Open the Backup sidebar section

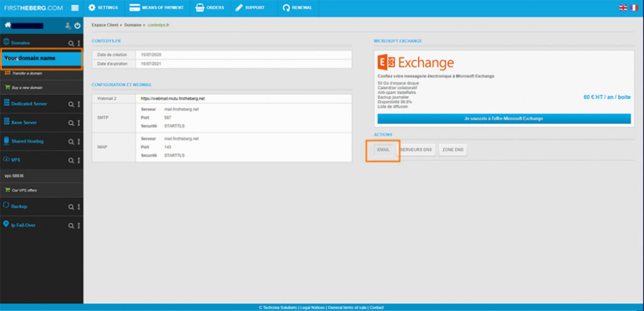[19, 206]
